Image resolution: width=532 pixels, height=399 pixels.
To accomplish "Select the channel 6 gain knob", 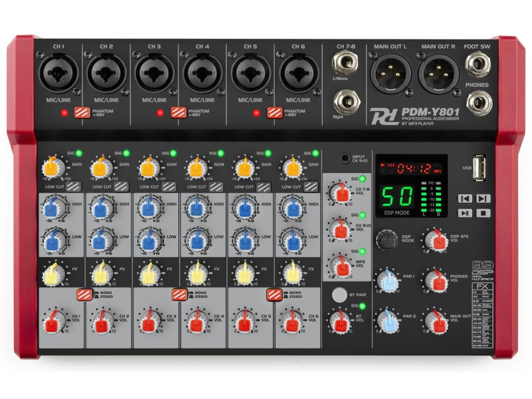I will coord(291,168).
